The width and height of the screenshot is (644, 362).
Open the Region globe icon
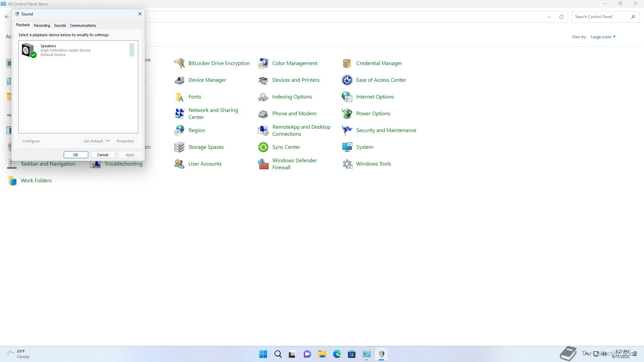pyautogui.click(x=179, y=130)
